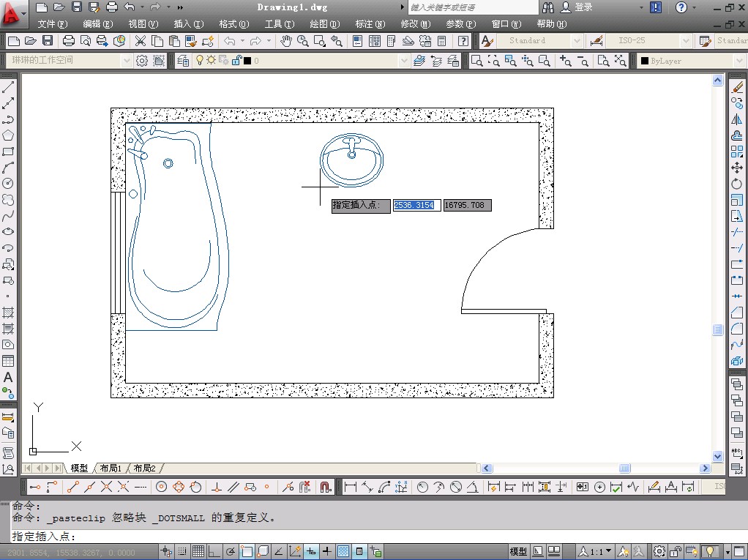Click the Erase tool icon

click(737, 88)
